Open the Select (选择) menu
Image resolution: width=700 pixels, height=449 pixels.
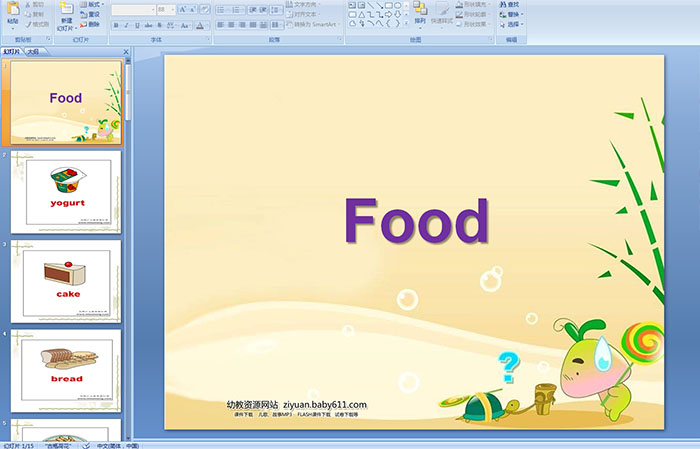click(x=512, y=24)
